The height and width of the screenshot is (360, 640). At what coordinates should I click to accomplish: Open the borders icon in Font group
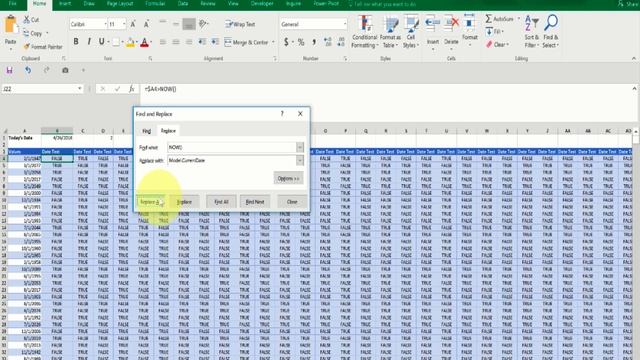pyautogui.click(x=116, y=42)
